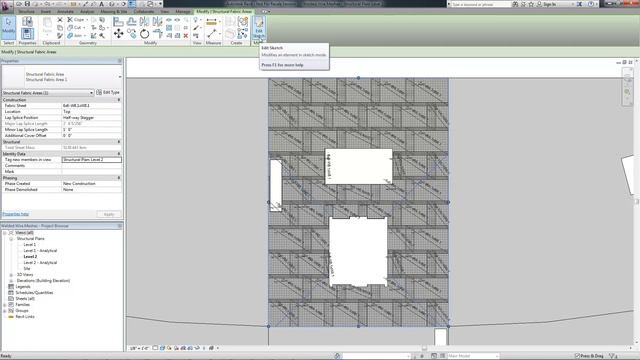This screenshot has height=360, width=640.
Task: Select Mirror - Pick Axis tool
Action: tap(144, 21)
